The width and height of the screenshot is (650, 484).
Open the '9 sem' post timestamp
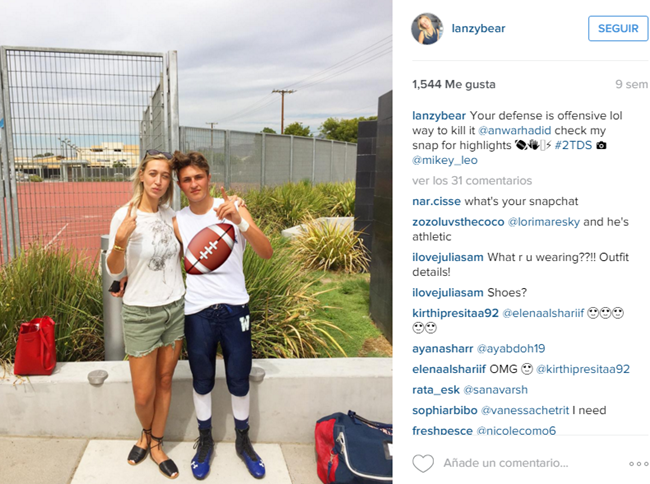tap(631, 85)
